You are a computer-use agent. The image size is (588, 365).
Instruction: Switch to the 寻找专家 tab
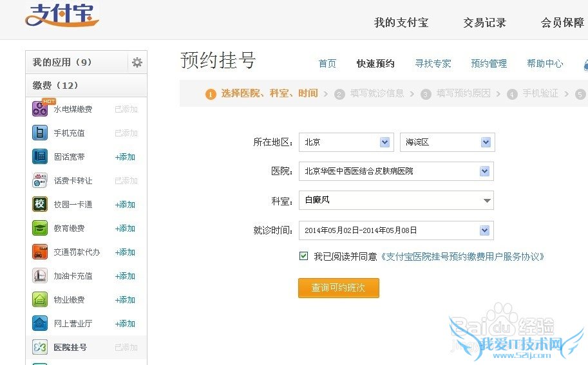click(x=433, y=64)
